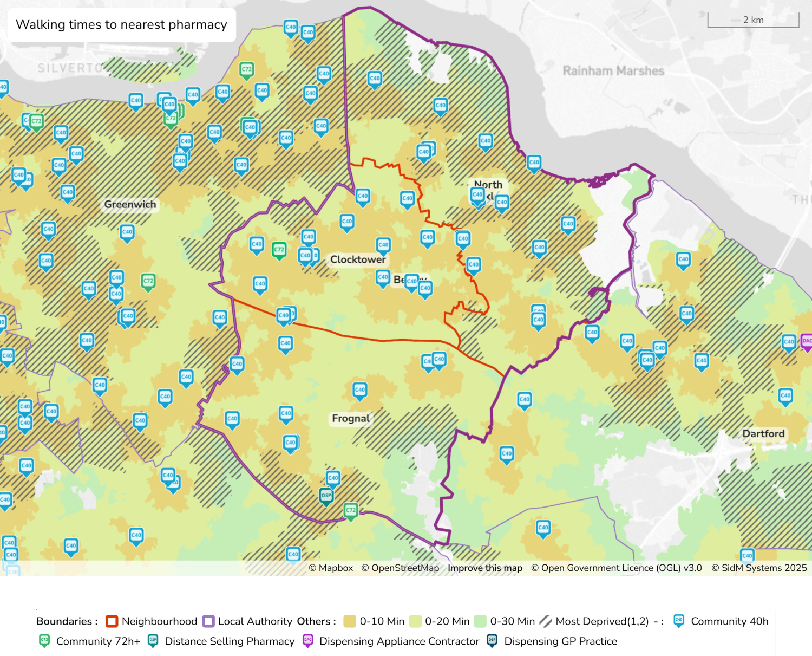
Task: Click the Open Government Licence attribution link
Action: click(x=617, y=568)
